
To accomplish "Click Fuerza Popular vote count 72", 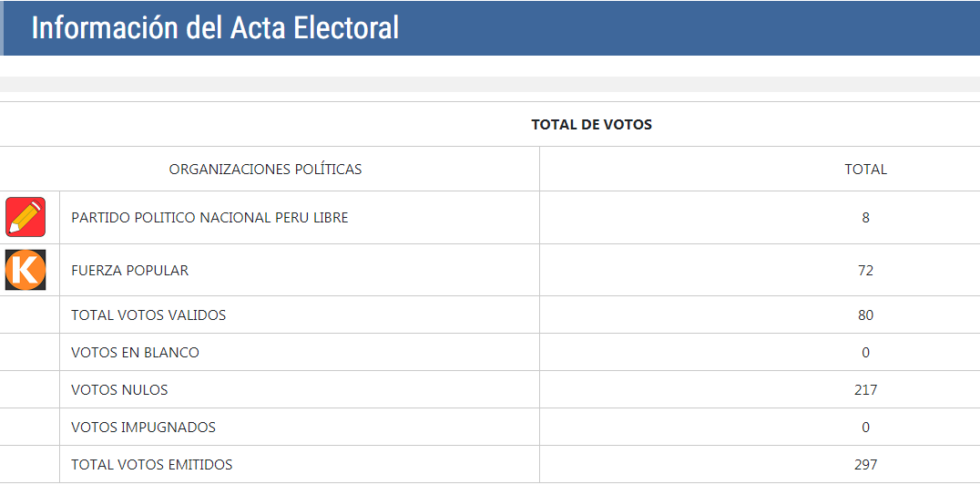I will click(x=865, y=271).
